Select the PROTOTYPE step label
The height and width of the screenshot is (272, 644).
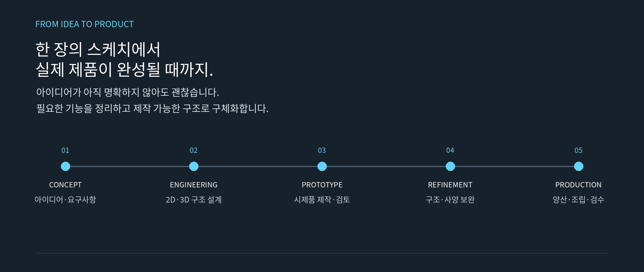pyautogui.click(x=322, y=185)
